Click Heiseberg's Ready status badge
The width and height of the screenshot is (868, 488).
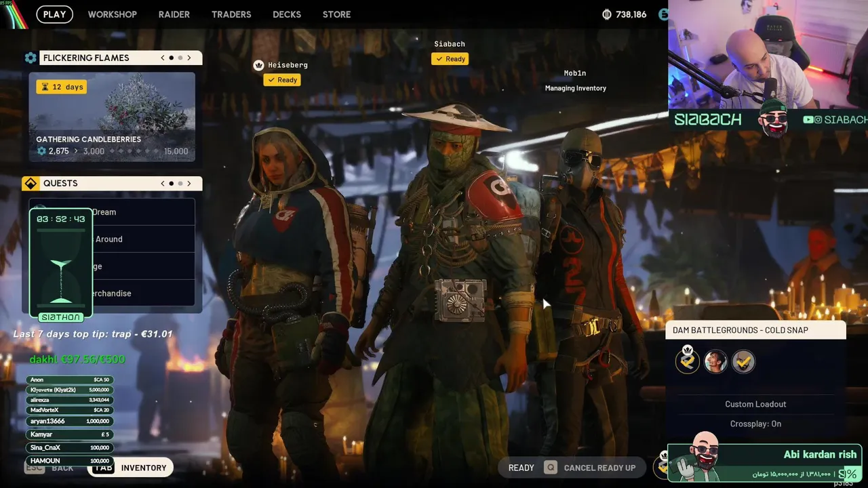[x=282, y=80]
